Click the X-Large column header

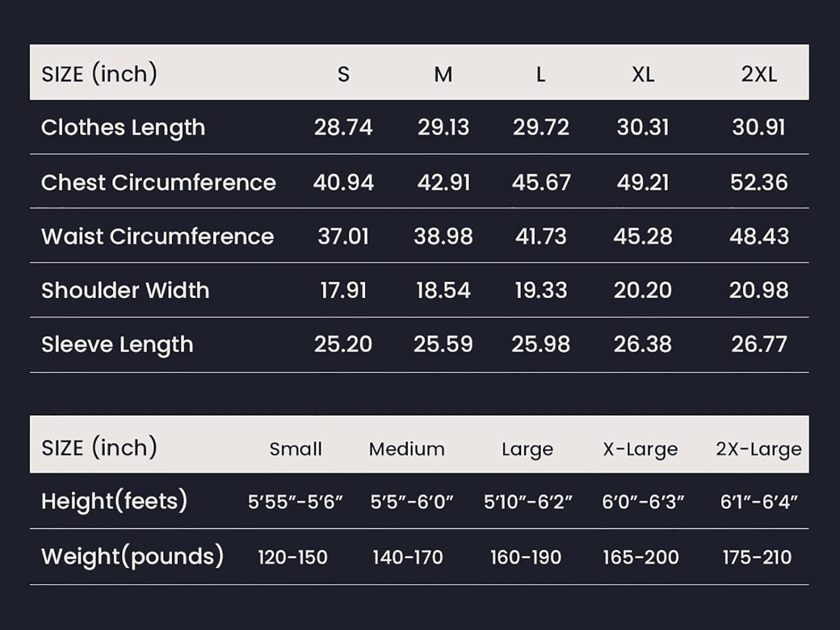click(640, 449)
